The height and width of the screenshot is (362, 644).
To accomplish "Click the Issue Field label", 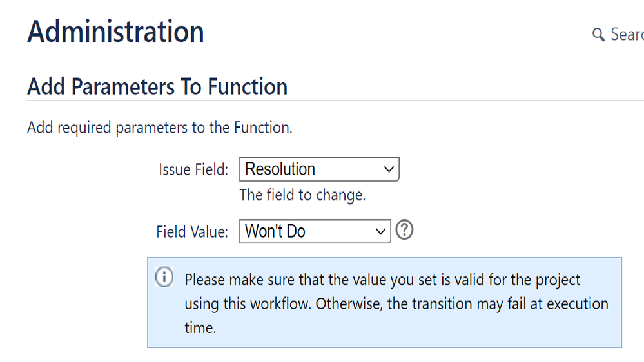I will (193, 169).
